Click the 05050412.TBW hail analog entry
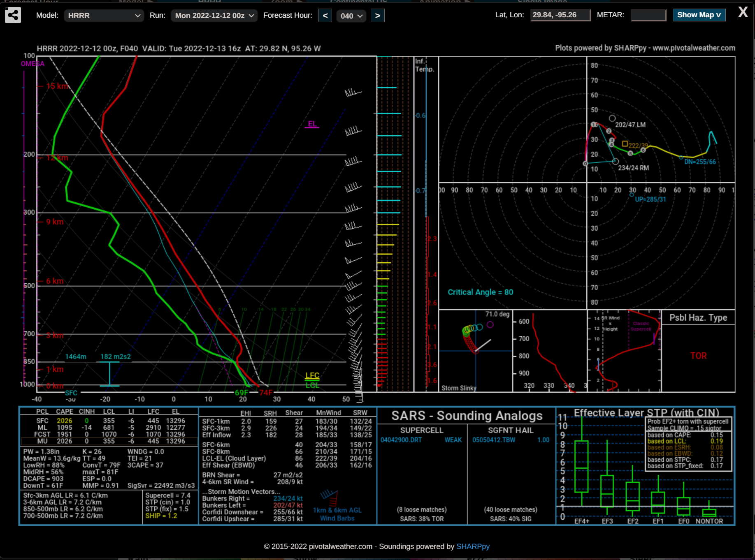This screenshot has height=560, width=755. pyautogui.click(x=494, y=440)
